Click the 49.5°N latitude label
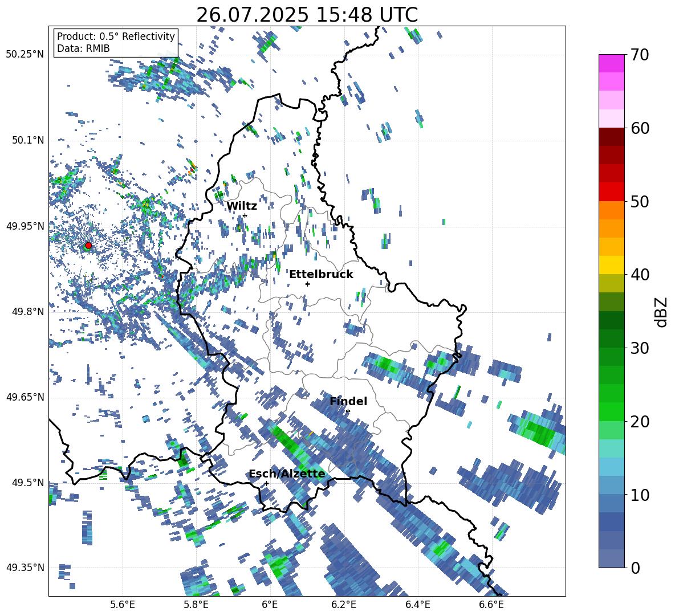Viewport: 675px width, 616px height. pos(28,482)
